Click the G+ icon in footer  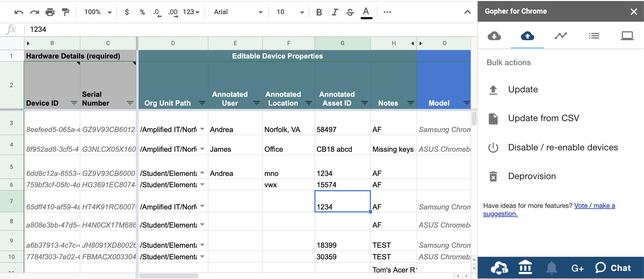coord(577,268)
